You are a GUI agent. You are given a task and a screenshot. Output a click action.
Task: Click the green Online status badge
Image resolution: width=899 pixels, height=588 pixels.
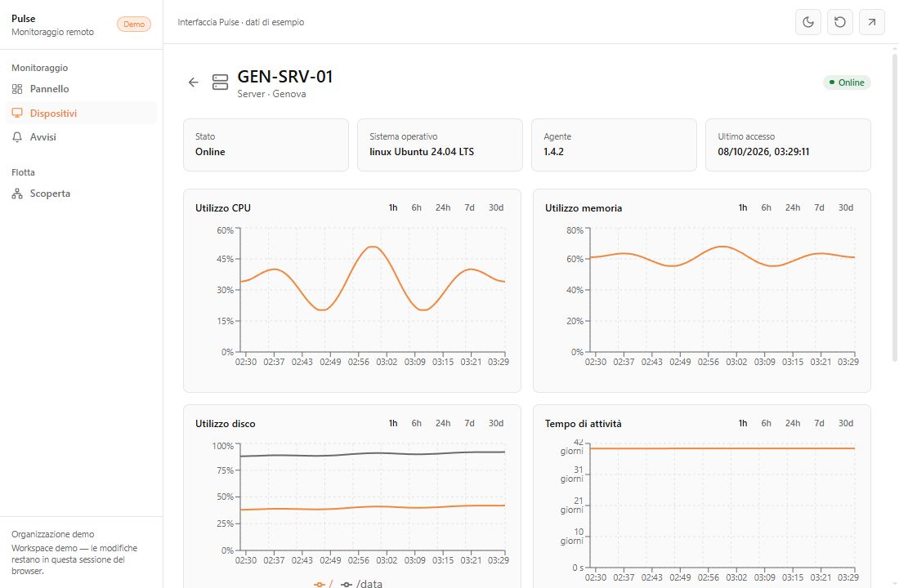click(847, 82)
